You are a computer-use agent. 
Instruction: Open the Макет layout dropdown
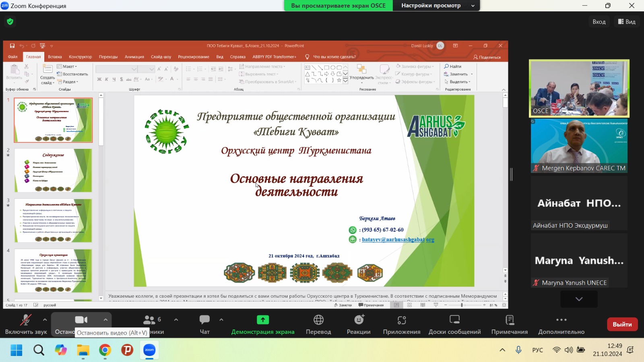pos(67,66)
